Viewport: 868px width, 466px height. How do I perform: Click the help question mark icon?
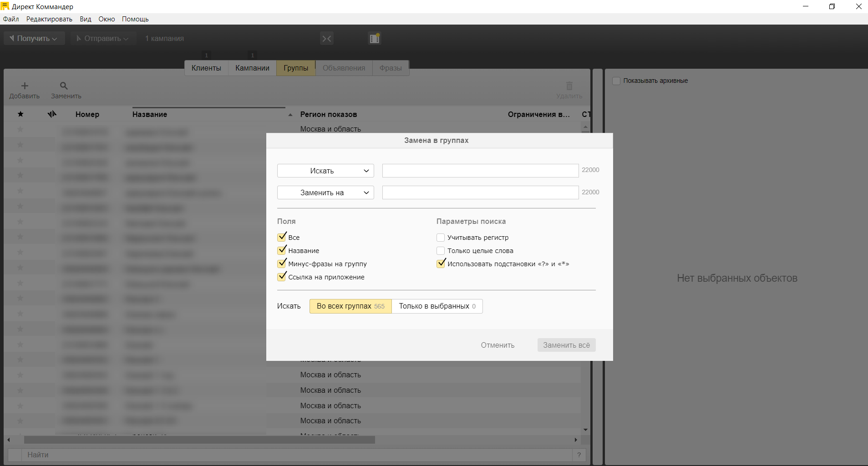pyautogui.click(x=579, y=455)
